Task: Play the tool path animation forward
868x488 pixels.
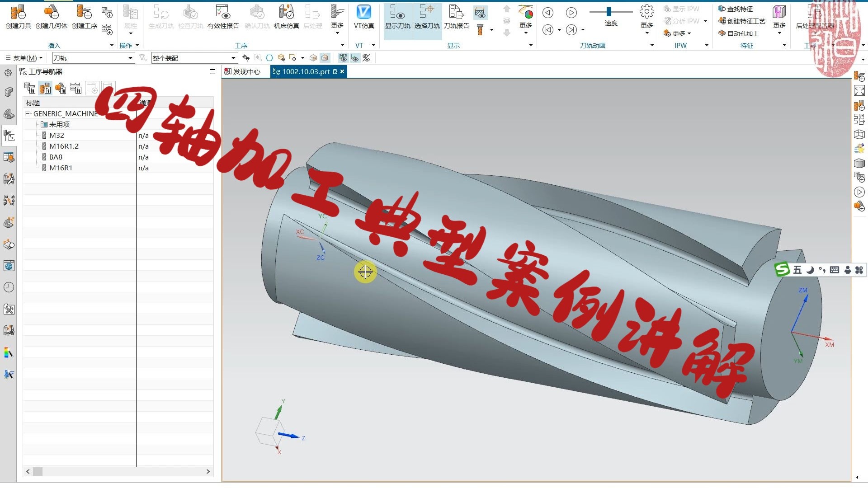Action: (x=571, y=13)
